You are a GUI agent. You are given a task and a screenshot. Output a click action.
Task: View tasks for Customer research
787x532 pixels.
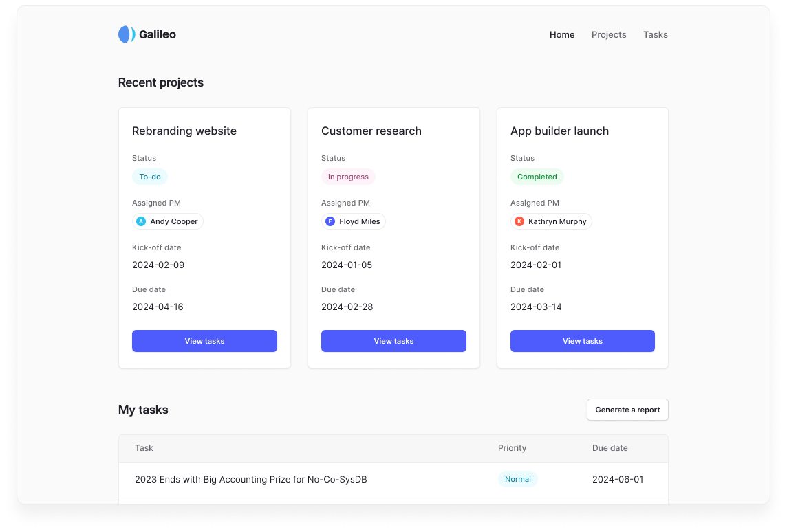click(x=393, y=341)
